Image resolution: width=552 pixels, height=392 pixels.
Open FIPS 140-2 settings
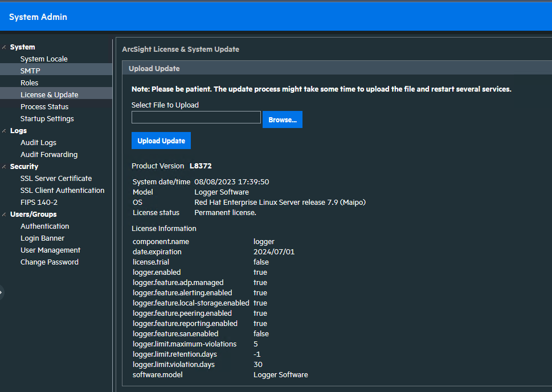click(x=39, y=202)
